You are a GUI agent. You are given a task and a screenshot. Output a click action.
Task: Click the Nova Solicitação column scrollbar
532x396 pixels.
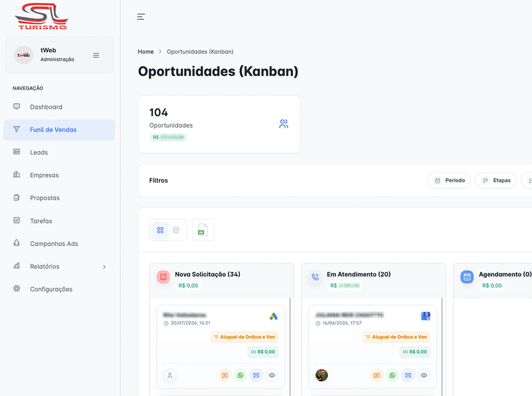[290, 347]
